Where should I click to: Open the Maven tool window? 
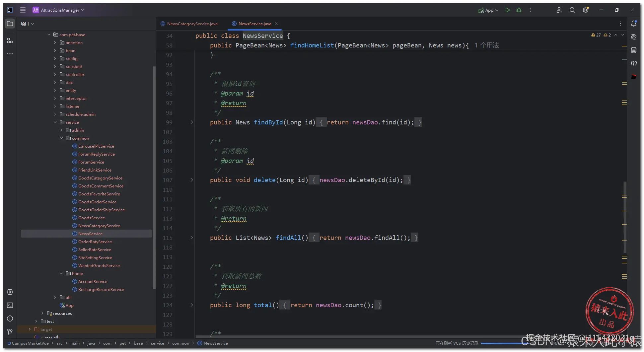point(634,63)
